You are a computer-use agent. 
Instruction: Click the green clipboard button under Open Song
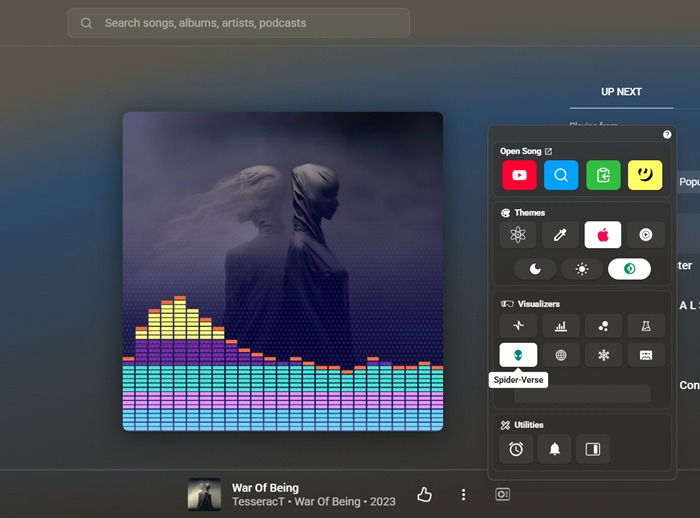click(x=603, y=175)
